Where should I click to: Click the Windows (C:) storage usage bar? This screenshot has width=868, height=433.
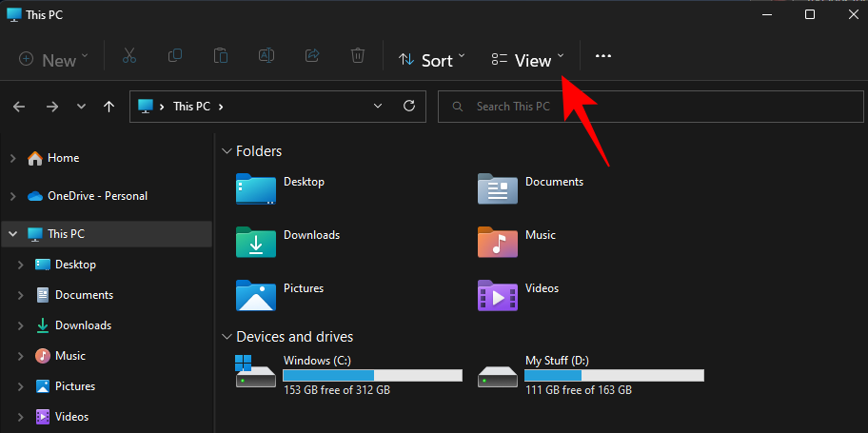pyautogui.click(x=372, y=376)
